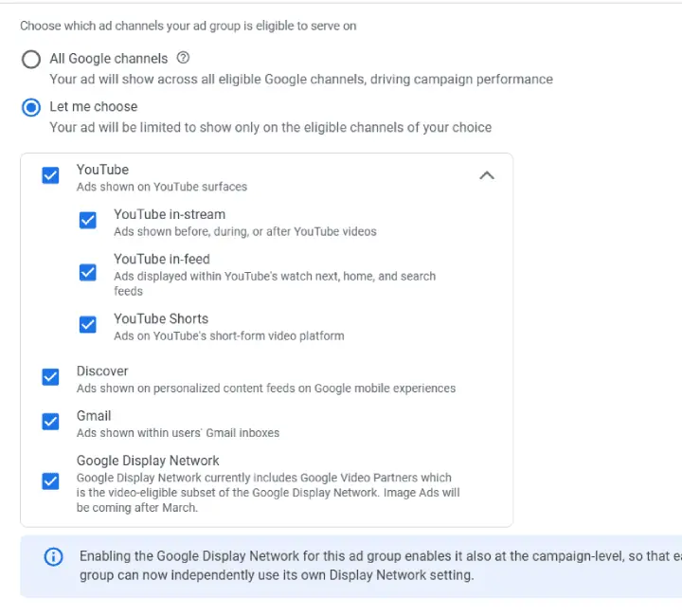This screenshot has height=616, width=682.
Task: Toggle the YouTube in-feed checkbox
Action: point(88,272)
